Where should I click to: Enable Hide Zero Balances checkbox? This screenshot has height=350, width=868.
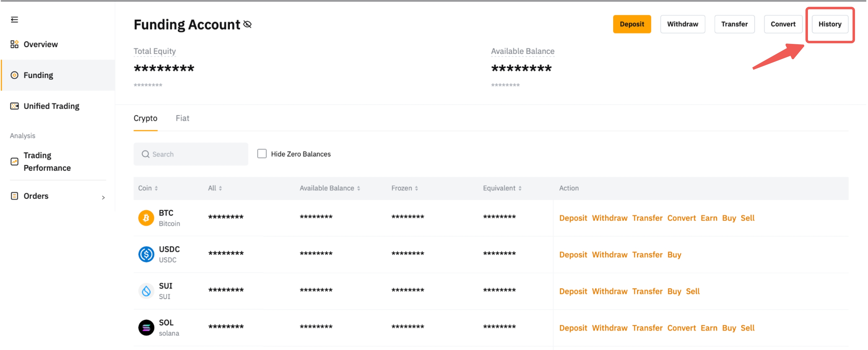(262, 154)
